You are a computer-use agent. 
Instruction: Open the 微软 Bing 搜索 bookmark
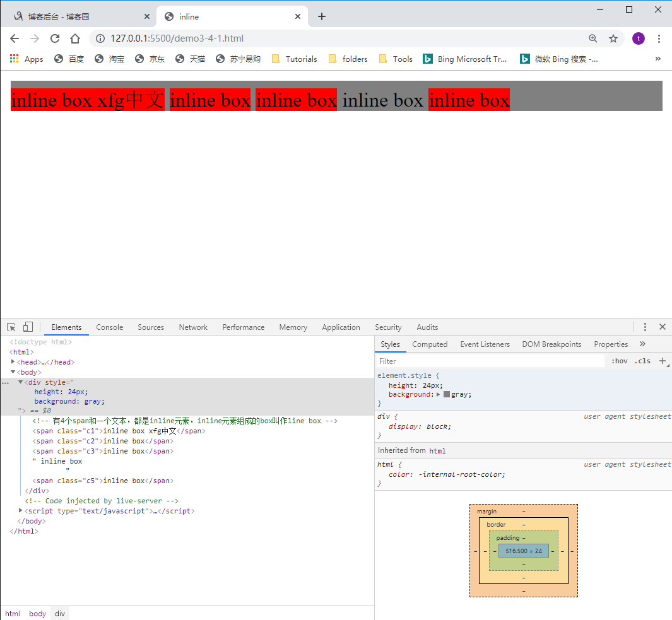(x=559, y=59)
